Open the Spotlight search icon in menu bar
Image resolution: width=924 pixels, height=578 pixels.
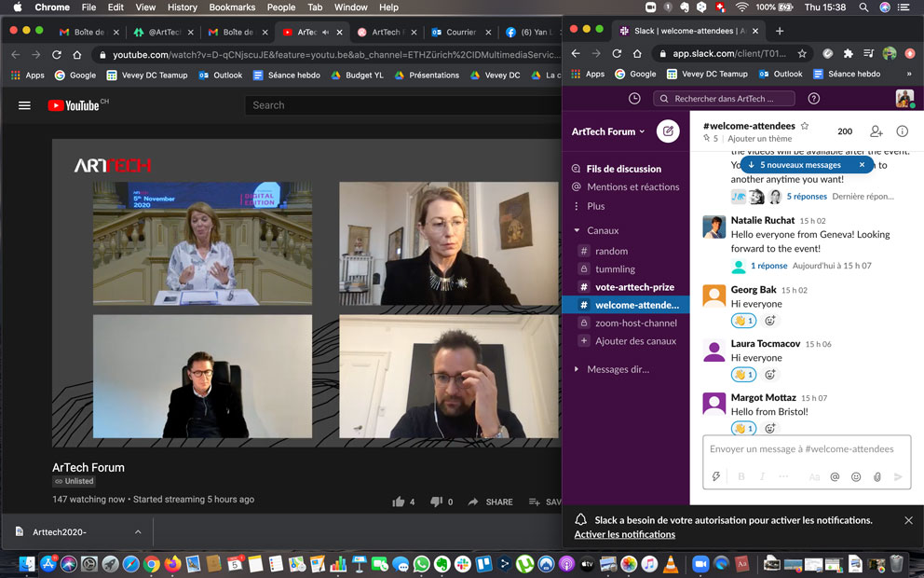pos(863,7)
